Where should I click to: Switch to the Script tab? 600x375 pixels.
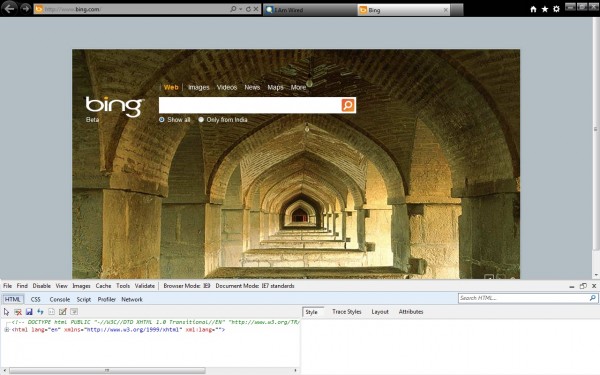pyautogui.click(x=83, y=299)
